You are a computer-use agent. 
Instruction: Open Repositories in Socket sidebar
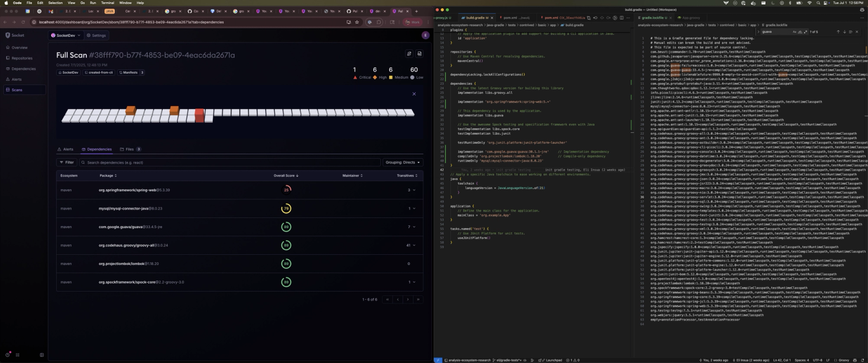tap(22, 58)
